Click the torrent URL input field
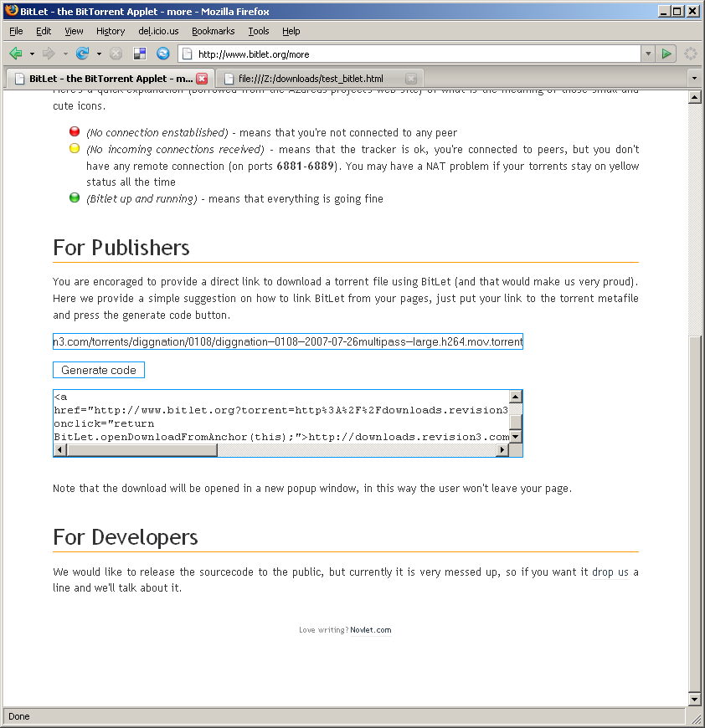Screen dimensions: 705x728 tap(288, 341)
